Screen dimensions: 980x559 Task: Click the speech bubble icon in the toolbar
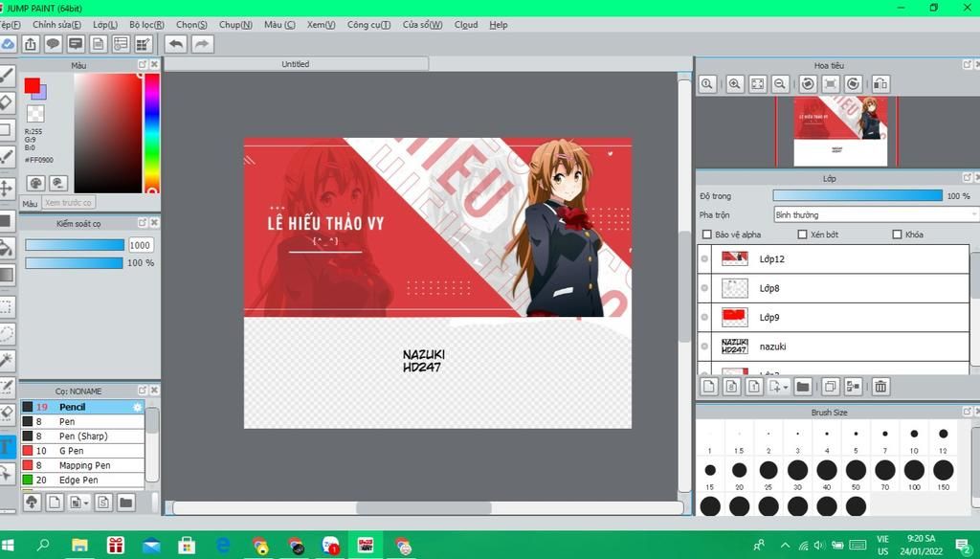coord(54,44)
